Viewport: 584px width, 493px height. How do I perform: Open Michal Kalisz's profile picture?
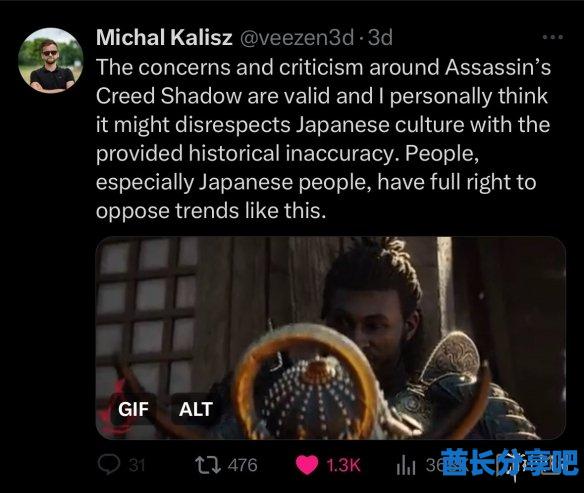[x=51, y=61]
